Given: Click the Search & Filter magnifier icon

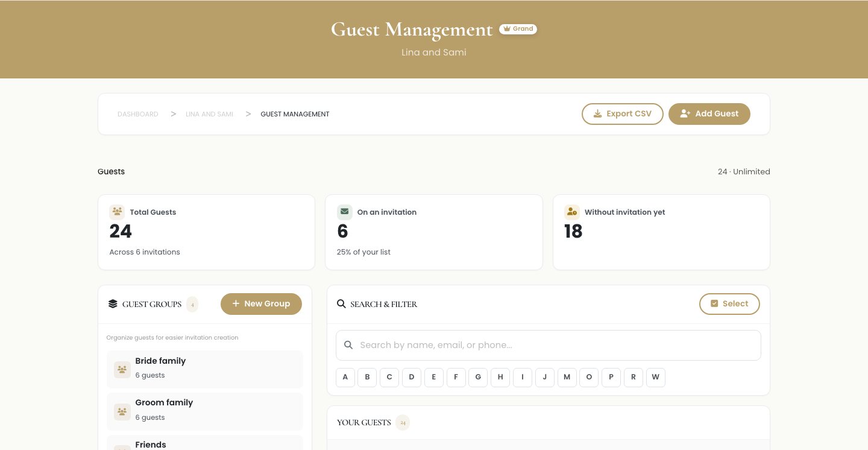Looking at the screenshot, I should click(x=341, y=304).
